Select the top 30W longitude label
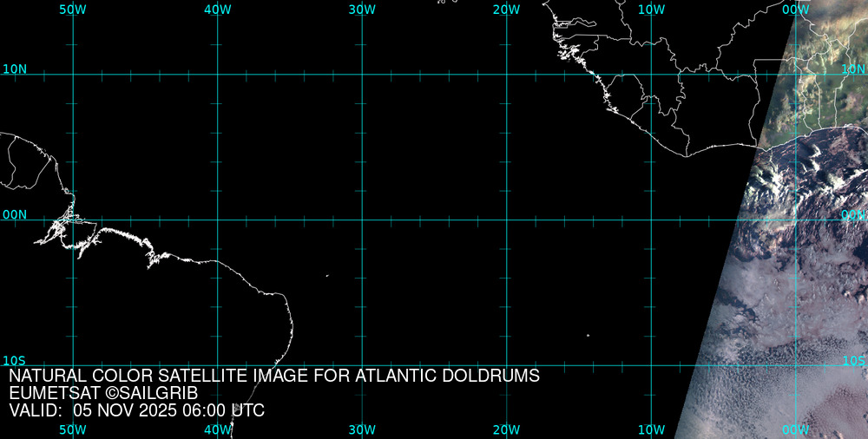 (x=361, y=9)
